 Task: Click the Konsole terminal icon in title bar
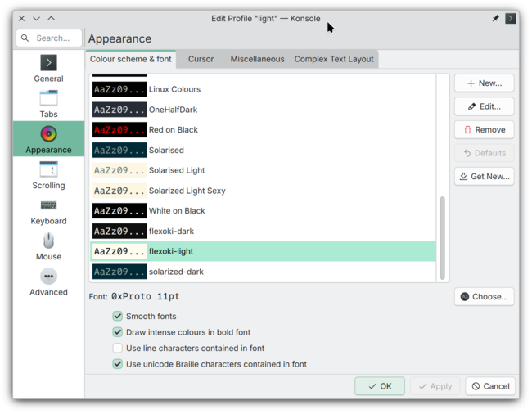(510, 18)
